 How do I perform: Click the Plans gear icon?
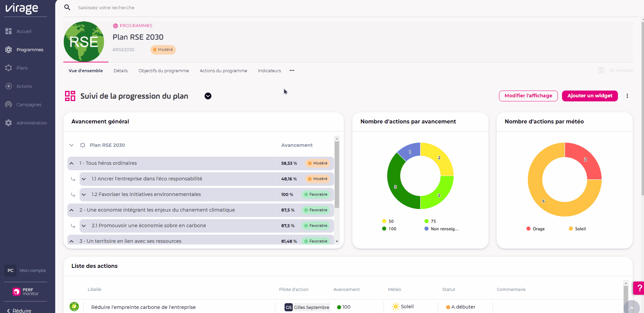8,68
